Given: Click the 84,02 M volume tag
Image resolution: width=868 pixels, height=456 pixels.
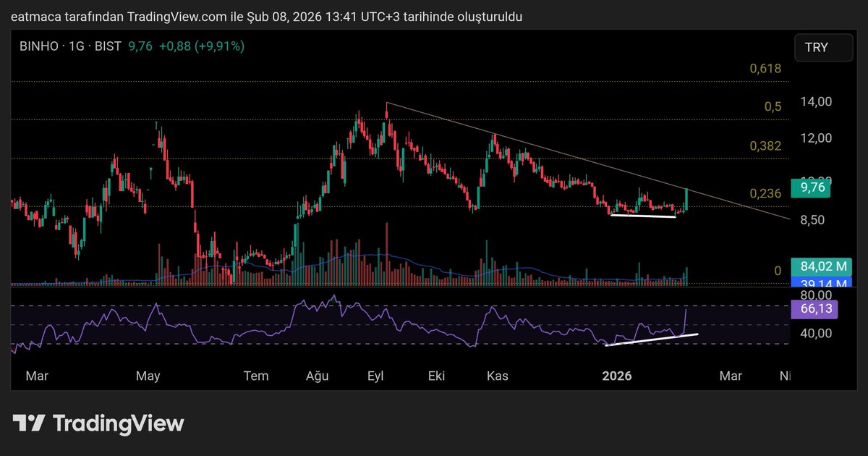Looking at the screenshot, I should click(x=822, y=266).
